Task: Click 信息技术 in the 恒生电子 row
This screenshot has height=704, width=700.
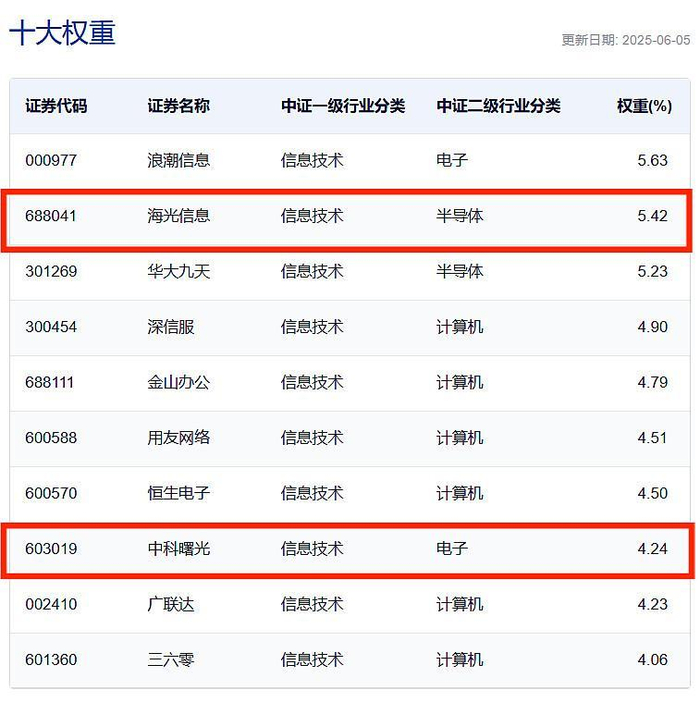Action: pos(312,493)
